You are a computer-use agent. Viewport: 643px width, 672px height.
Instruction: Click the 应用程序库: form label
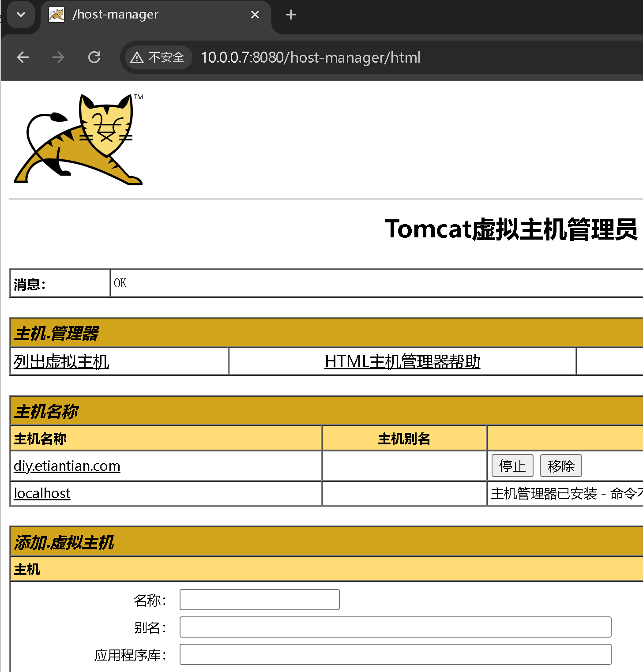(x=131, y=655)
